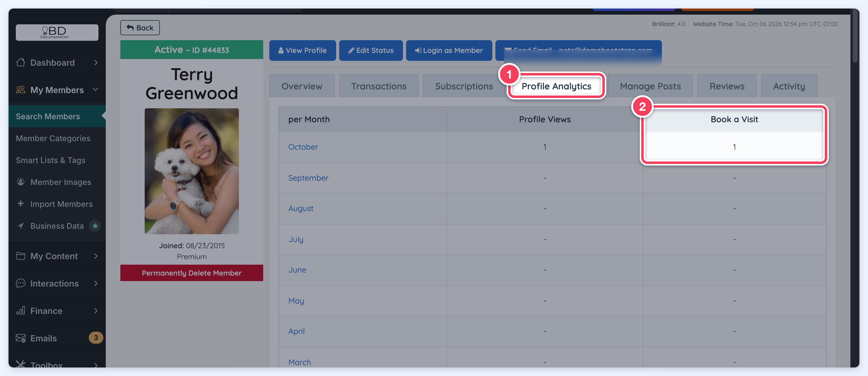Click the user icon on View Profile

(x=281, y=50)
